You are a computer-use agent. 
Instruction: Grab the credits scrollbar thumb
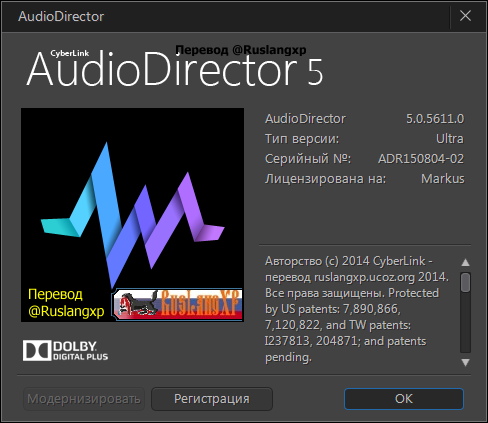pos(465,282)
